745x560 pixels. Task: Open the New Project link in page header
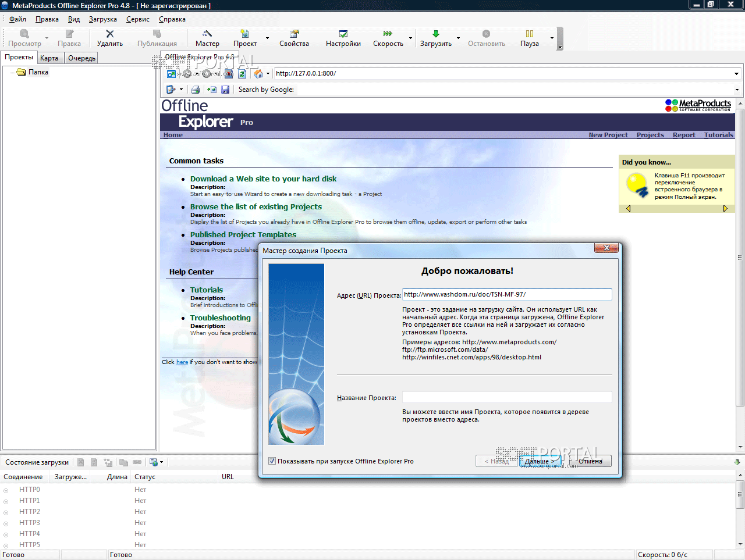click(x=608, y=135)
